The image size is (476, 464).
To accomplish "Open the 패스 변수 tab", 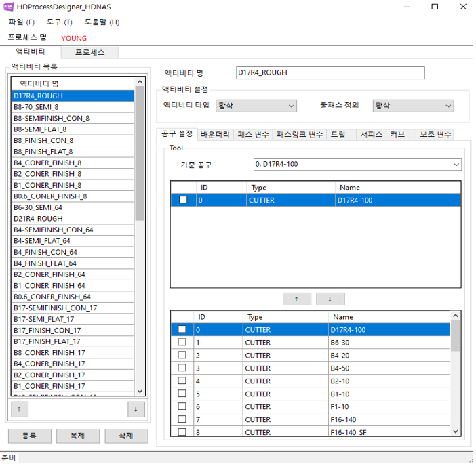I will click(253, 134).
